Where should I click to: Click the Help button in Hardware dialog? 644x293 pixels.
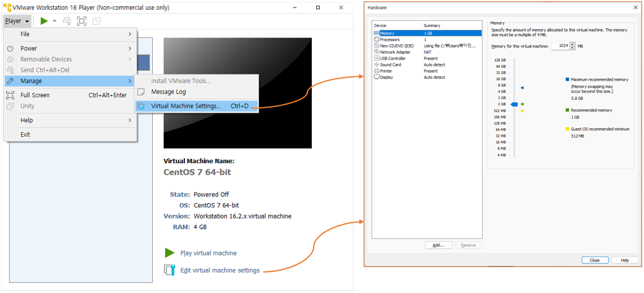click(625, 260)
